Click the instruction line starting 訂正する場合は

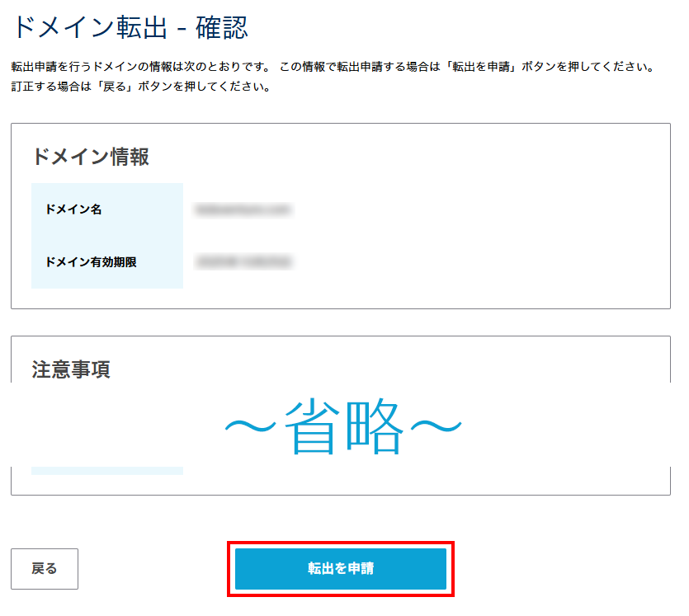pyautogui.click(x=140, y=87)
